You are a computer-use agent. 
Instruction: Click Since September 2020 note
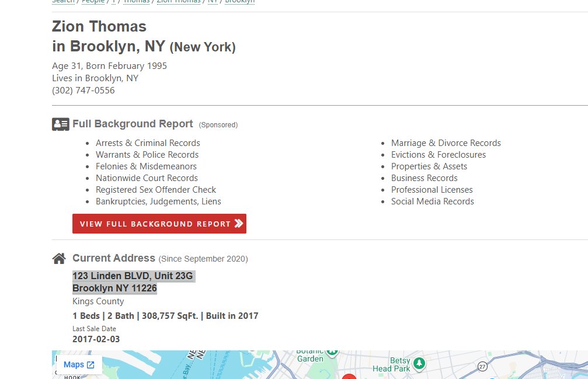click(x=203, y=259)
